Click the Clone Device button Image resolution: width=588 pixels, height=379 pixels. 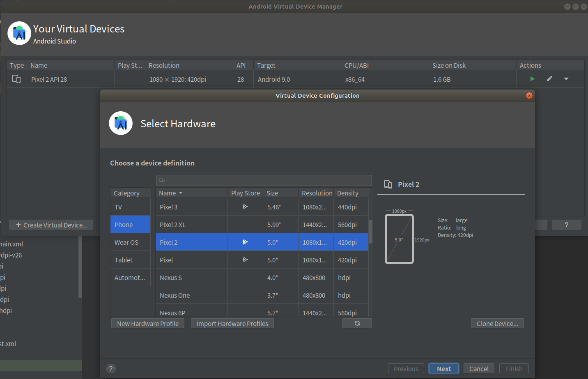[x=497, y=324]
